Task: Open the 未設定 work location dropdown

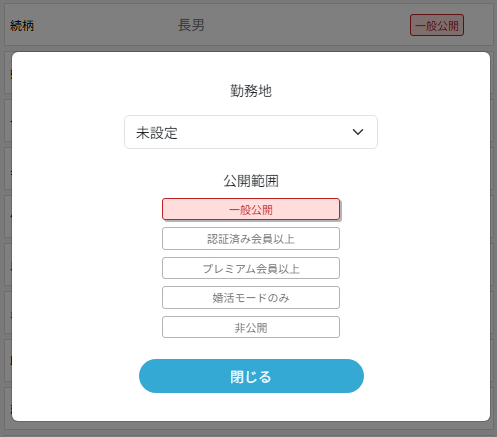Action: point(251,132)
